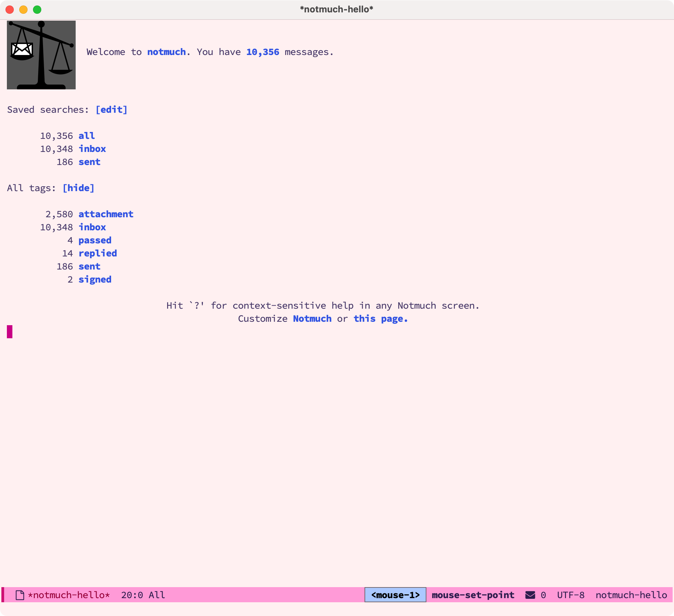
Task: Collapse All tags with [hide]
Action: click(78, 188)
